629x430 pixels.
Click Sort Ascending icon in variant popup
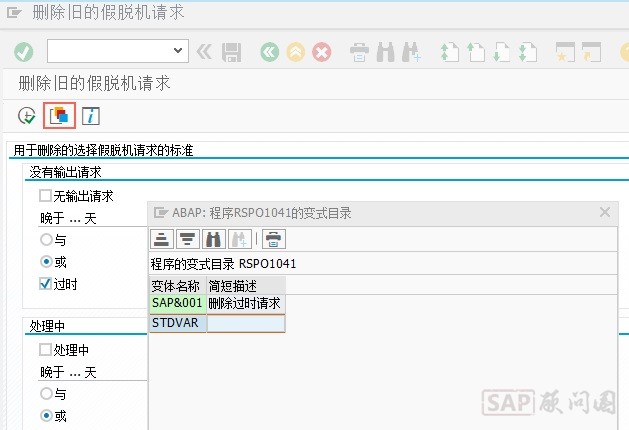pyautogui.click(x=162, y=239)
